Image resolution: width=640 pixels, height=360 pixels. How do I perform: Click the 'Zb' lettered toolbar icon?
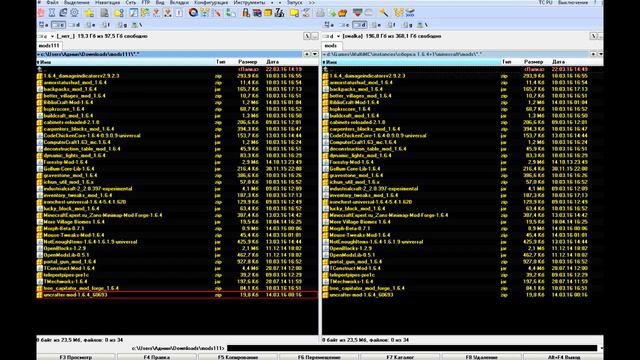click(x=279, y=13)
